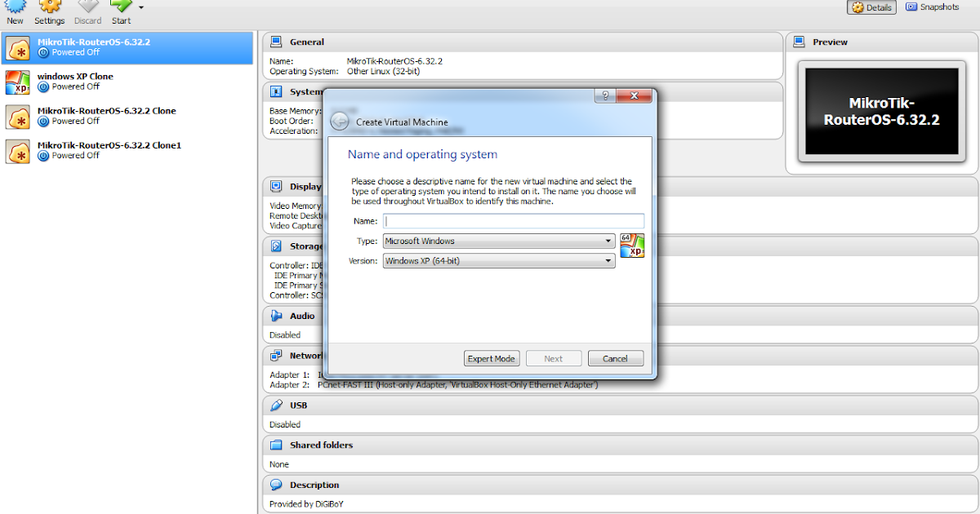Close the Create Virtual Machine dialog

tap(634, 95)
